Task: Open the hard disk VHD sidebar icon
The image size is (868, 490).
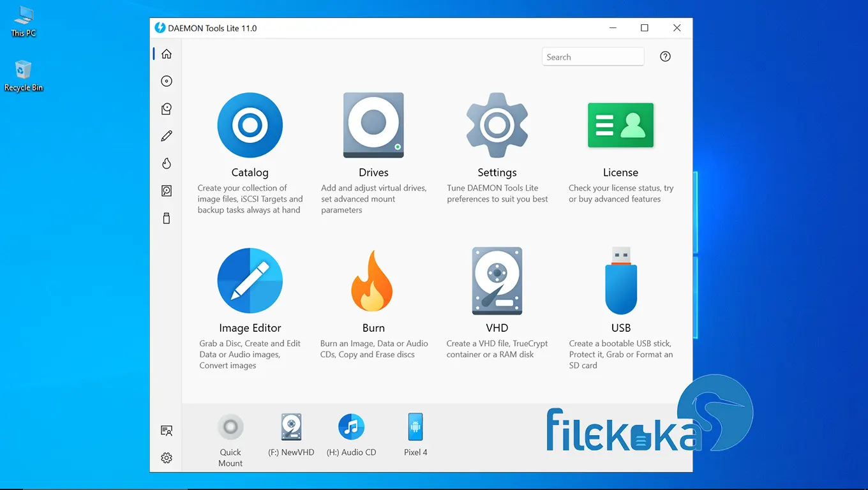Action: [167, 191]
